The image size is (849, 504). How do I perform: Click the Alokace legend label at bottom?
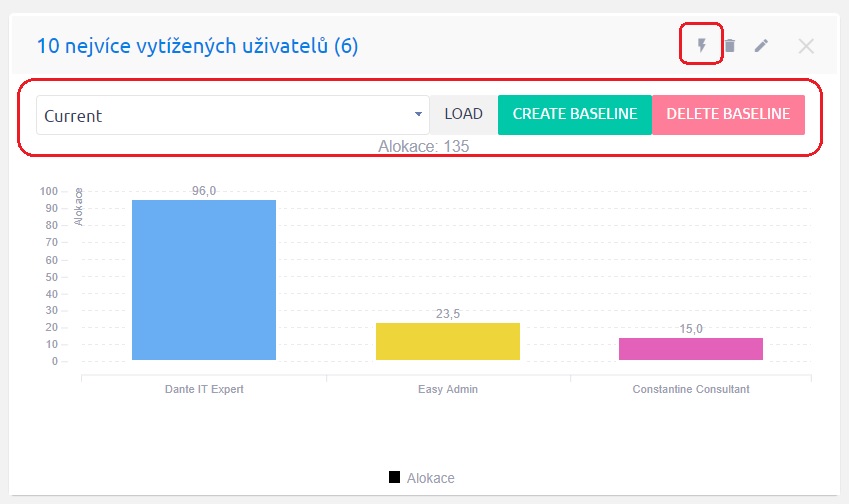tap(430, 478)
